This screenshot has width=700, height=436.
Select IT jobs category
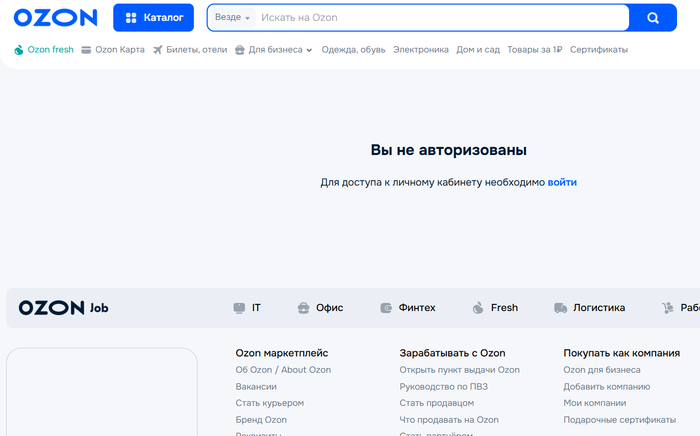point(247,308)
